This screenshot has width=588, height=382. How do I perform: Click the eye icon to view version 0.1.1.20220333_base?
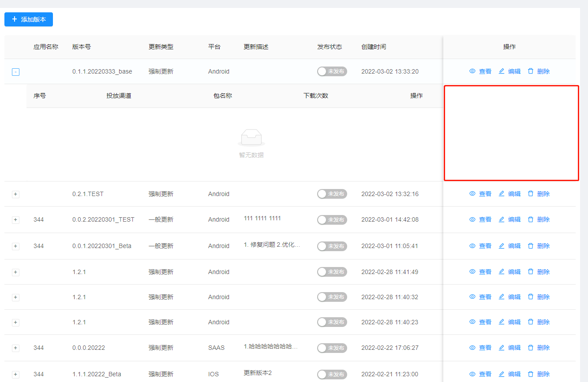(x=472, y=71)
